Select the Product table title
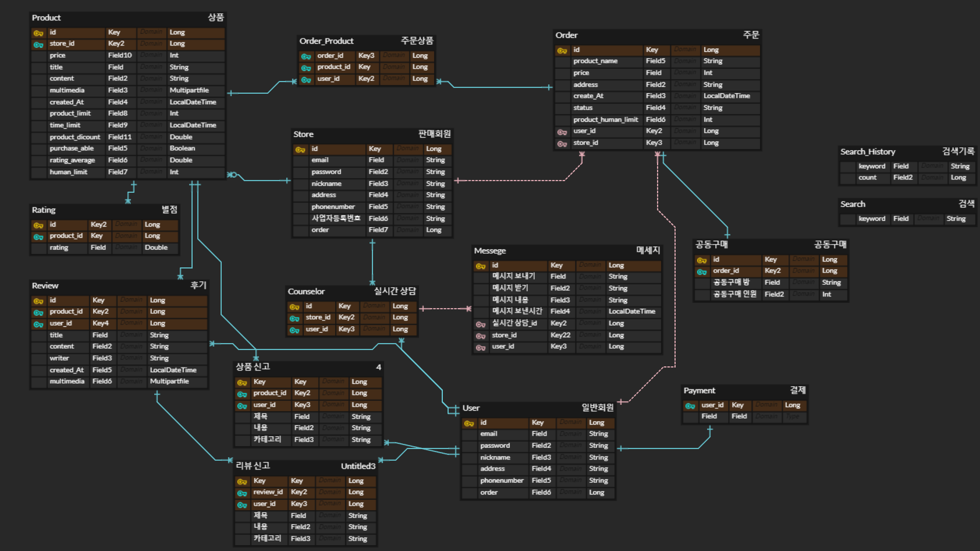Viewport: 980px width, 551px height. (x=47, y=18)
